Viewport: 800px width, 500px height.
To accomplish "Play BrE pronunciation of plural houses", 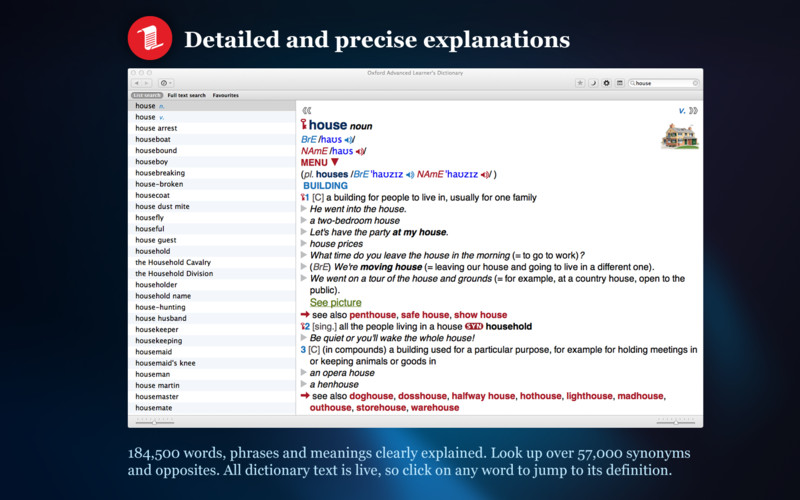I will pos(410,174).
